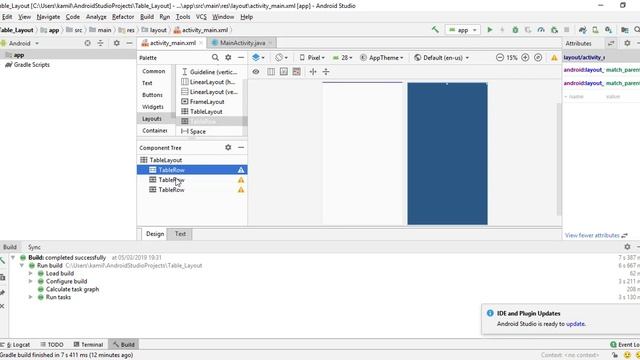
Task: Zoom out the design preview
Action: click(500, 58)
